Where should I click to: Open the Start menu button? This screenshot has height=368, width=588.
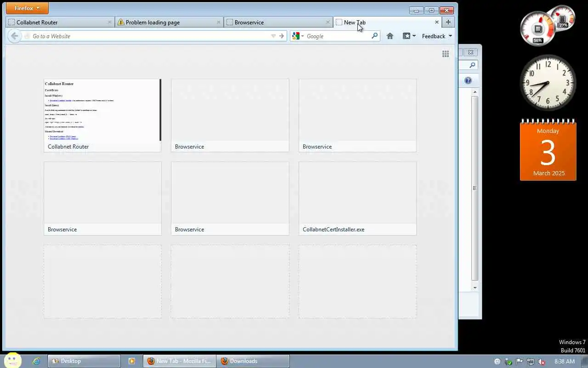coord(13,361)
